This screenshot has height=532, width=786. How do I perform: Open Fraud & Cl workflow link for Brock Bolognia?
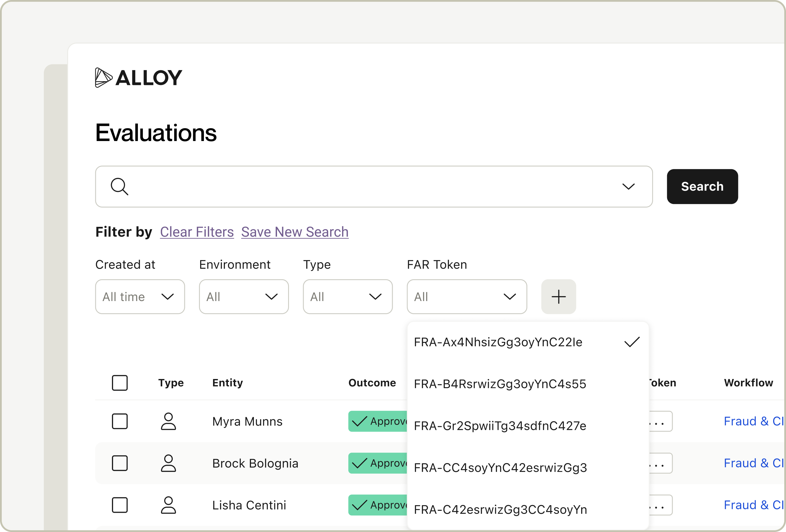pyautogui.click(x=754, y=463)
